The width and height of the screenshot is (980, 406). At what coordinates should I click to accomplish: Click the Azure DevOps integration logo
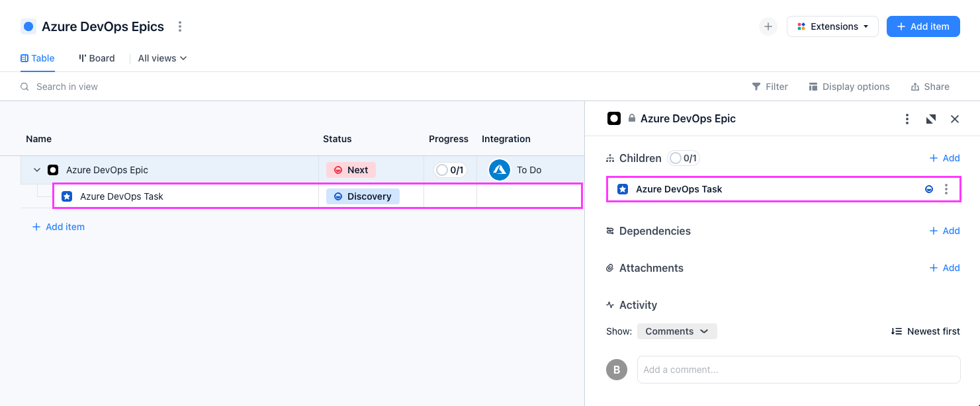coord(500,170)
